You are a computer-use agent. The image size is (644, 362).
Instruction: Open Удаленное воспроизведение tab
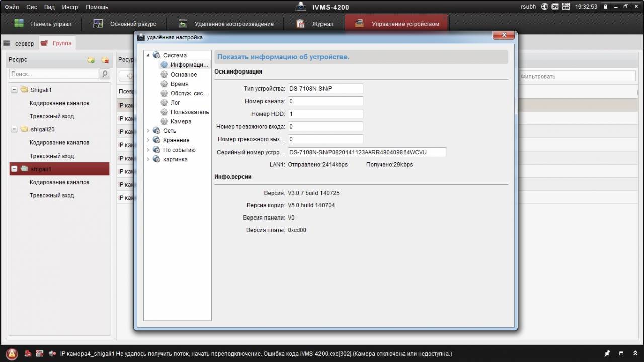[x=226, y=24]
